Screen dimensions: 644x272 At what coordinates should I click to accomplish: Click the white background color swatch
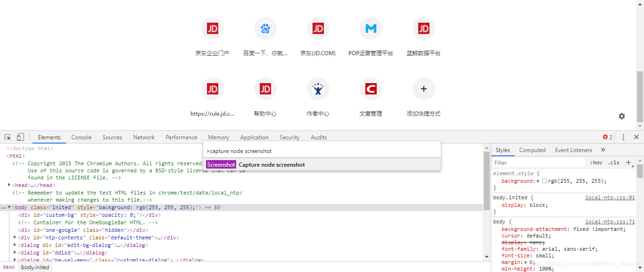[x=545, y=181]
